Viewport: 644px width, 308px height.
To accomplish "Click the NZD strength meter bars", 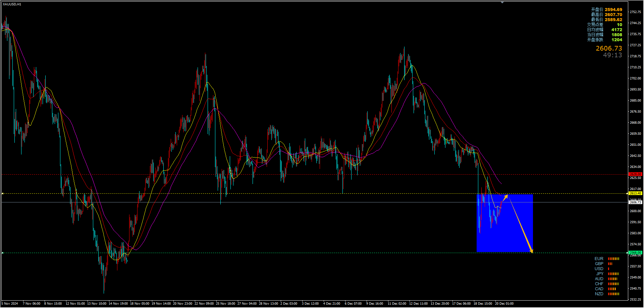I will click(x=613, y=294).
